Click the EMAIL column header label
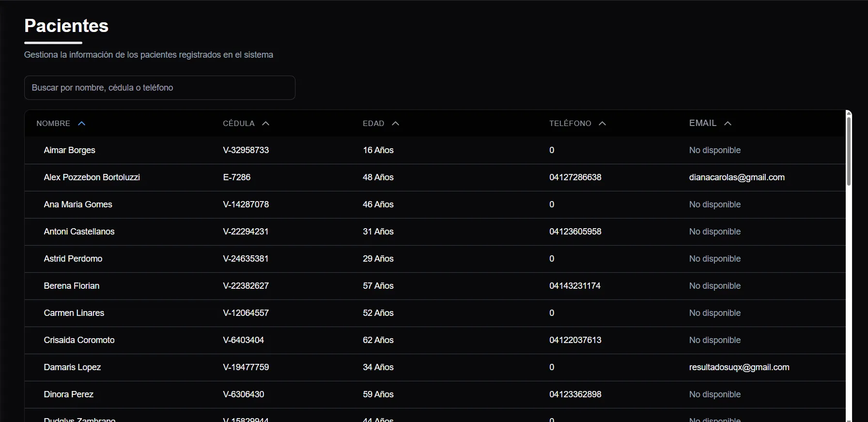Screen dimensions: 868x422 point(703,123)
